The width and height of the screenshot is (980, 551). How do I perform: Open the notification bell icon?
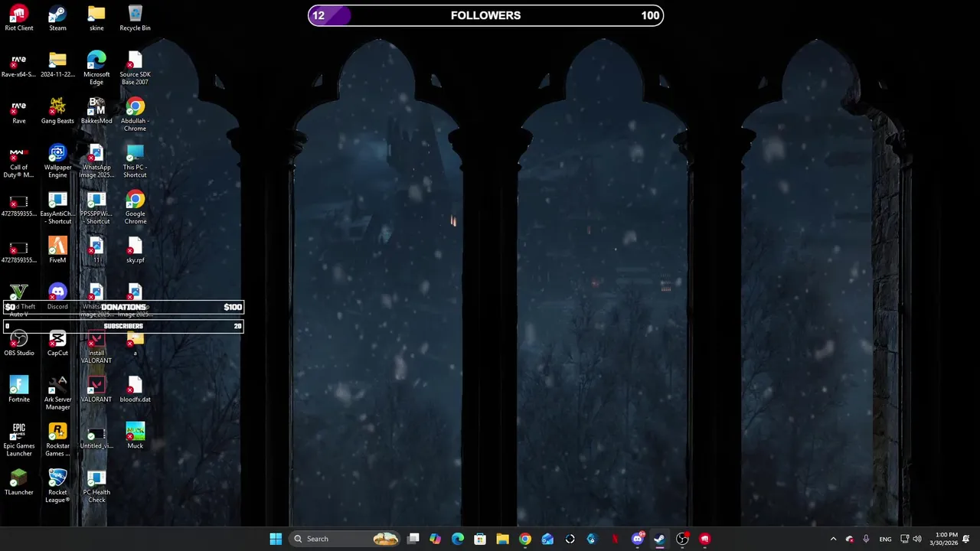click(x=967, y=539)
